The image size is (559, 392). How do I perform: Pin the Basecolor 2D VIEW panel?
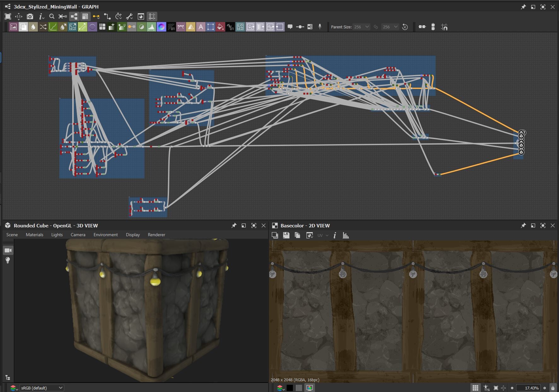tap(523, 225)
